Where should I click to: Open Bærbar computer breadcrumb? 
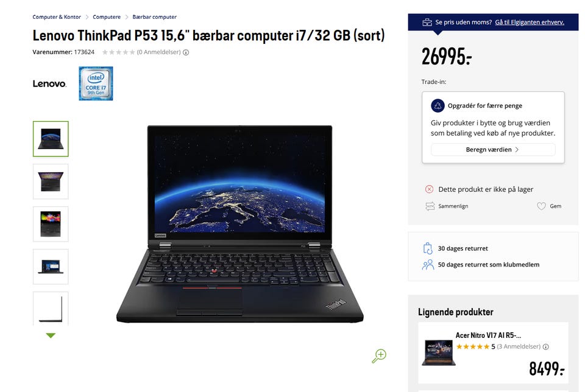pyautogui.click(x=154, y=17)
